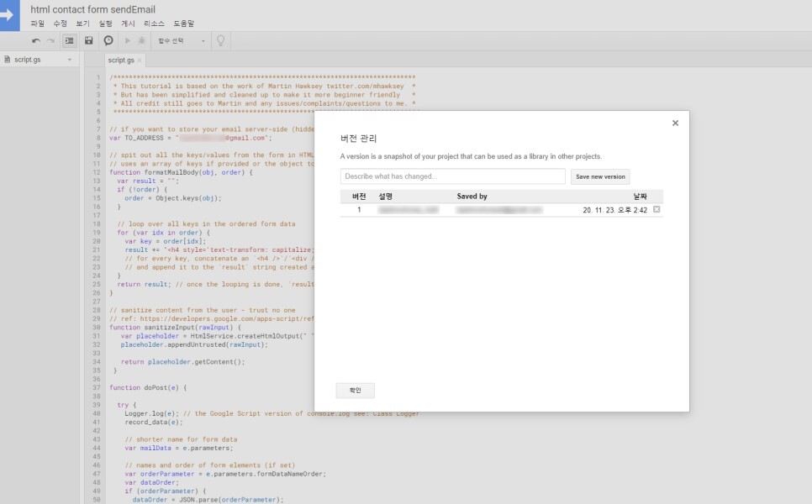Delete version 1 with its X icon
The height and width of the screenshot is (504, 812).
(x=656, y=209)
